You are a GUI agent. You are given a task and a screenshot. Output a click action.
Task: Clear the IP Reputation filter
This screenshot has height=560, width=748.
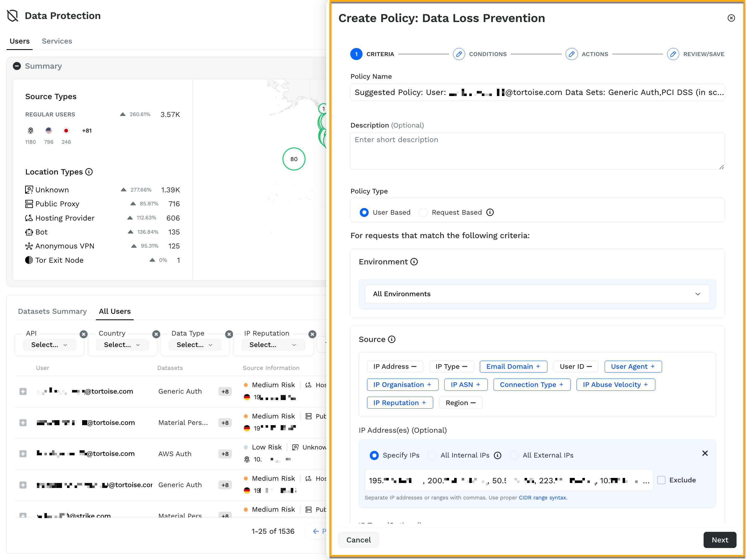click(x=313, y=334)
